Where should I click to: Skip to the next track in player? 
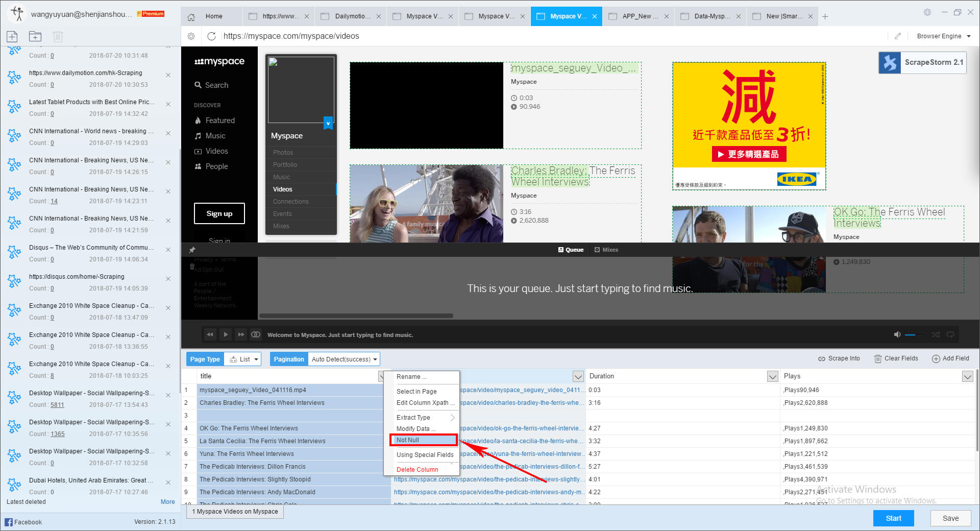pyautogui.click(x=241, y=334)
